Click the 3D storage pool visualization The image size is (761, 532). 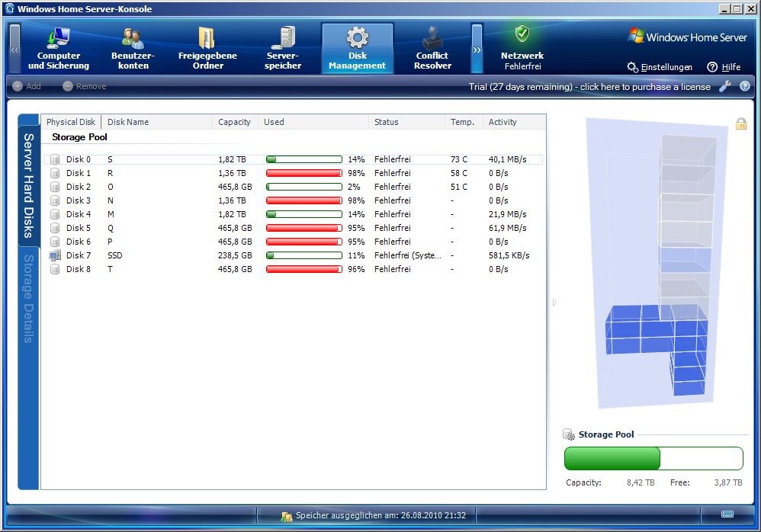point(657,264)
